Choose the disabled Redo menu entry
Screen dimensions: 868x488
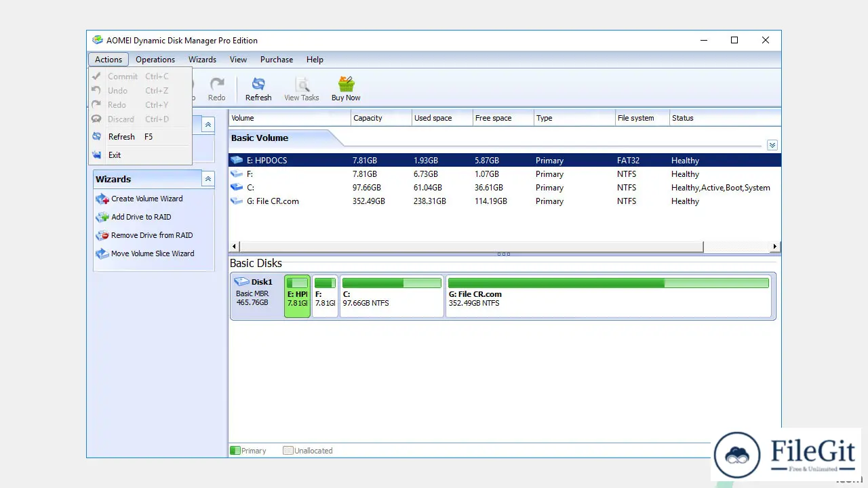click(140, 105)
